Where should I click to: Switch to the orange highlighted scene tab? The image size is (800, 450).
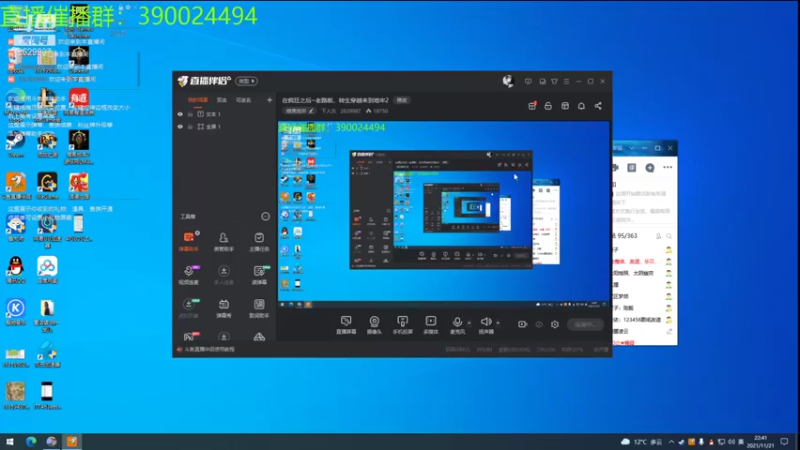[198, 100]
